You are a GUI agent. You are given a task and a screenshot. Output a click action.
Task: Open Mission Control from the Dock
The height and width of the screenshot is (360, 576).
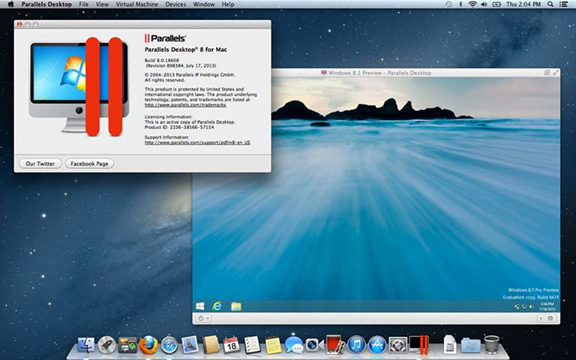click(127, 345)
